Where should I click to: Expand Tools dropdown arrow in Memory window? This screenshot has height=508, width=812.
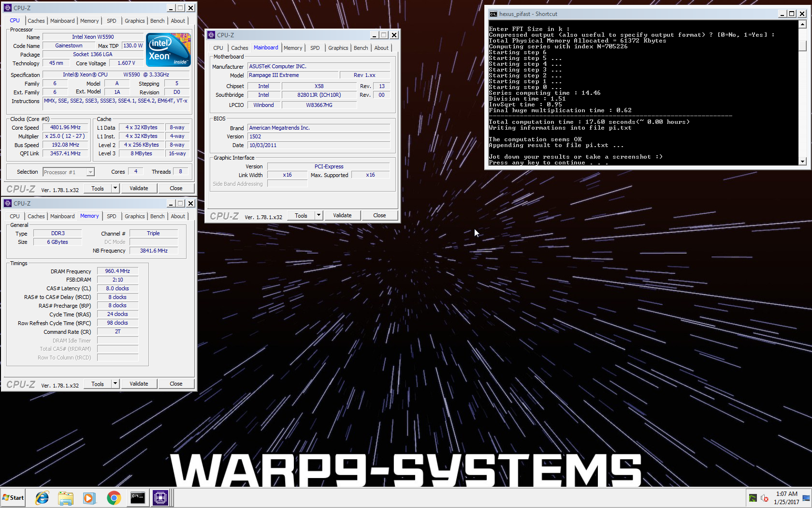(x=115, y=384)
